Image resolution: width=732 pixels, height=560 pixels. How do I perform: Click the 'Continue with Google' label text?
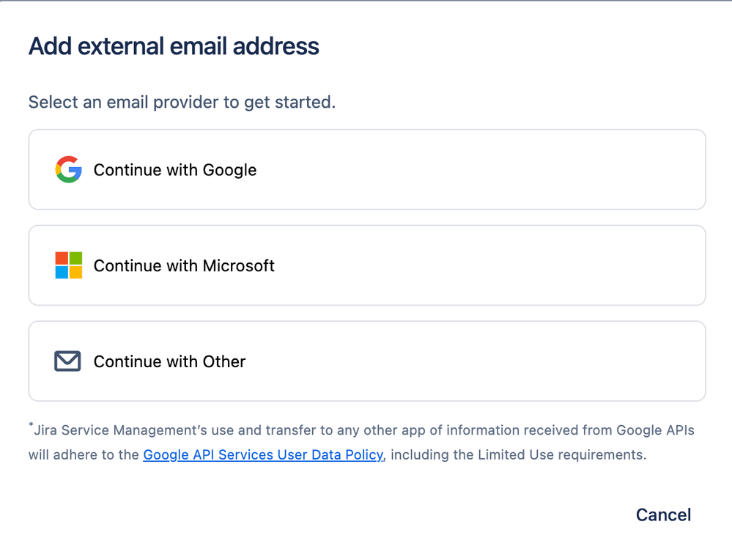175,170
